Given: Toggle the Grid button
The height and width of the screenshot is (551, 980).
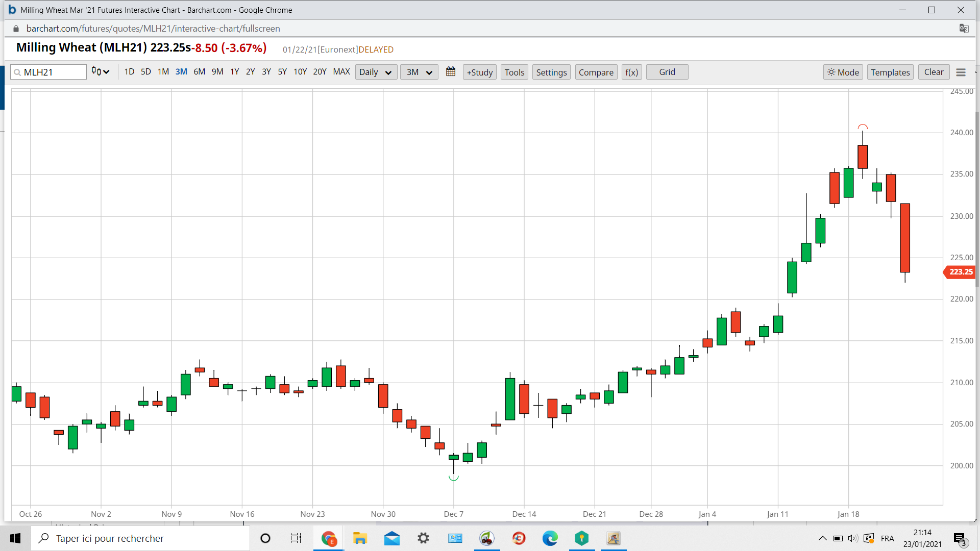Looking at the screenshot, I should [667, 72].
